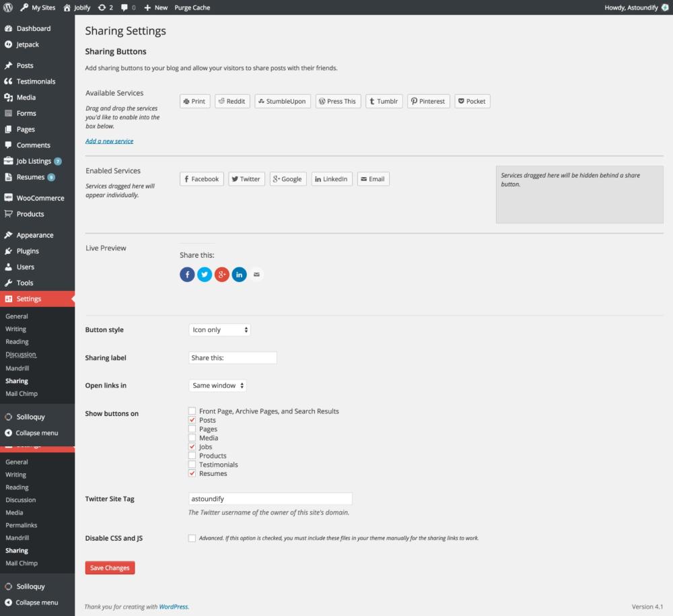
Task: Focus the Sharing label text field
Action: pos(233,357)
